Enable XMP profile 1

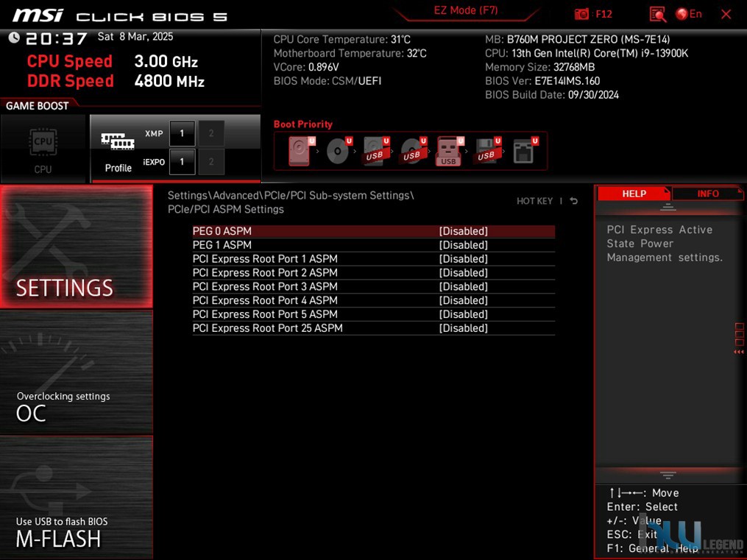(x=182, y=133)
